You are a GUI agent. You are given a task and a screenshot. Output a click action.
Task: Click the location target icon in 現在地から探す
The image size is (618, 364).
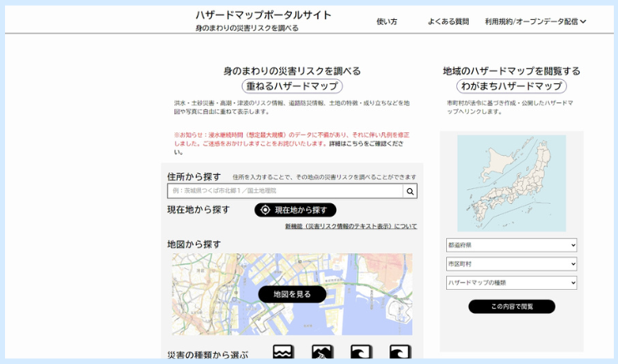point(265,210)
